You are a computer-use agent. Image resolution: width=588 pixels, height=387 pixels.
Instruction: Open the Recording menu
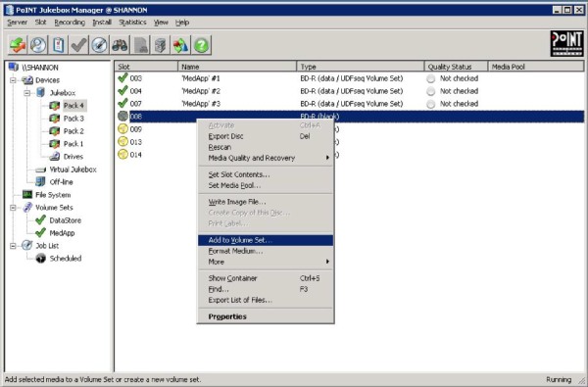click(70, 23)
